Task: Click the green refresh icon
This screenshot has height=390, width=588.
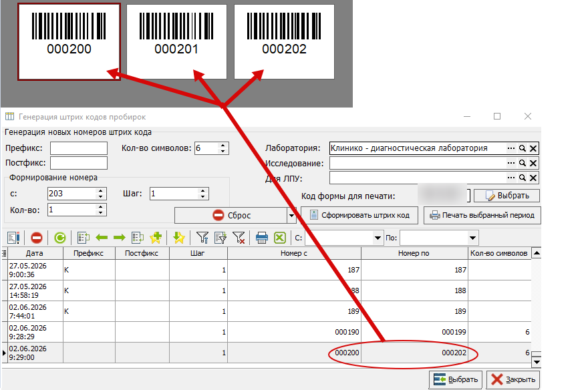Action: point(60,238)
